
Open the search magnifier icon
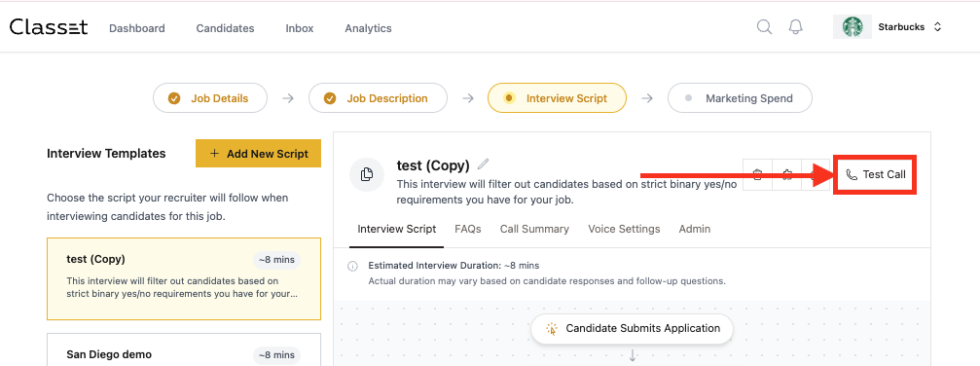764,27
